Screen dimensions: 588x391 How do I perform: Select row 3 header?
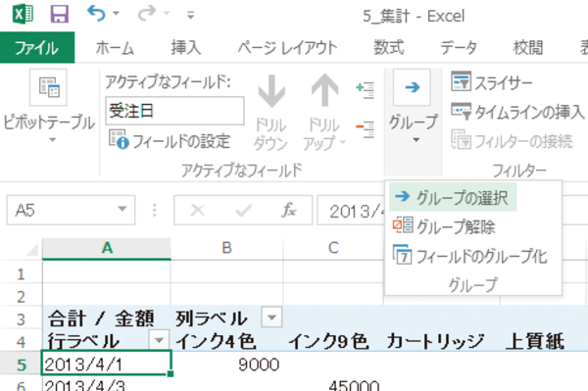[21, 319]
